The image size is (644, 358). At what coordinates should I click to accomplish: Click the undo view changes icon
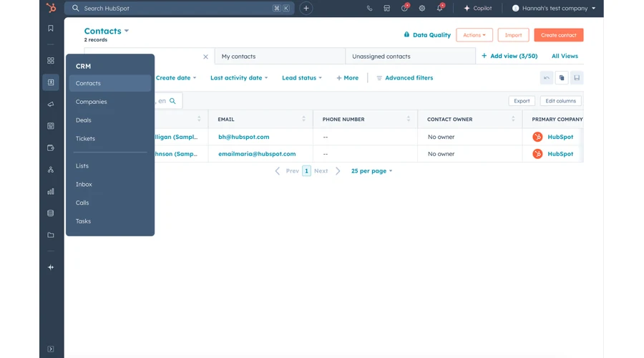(546, 77)
